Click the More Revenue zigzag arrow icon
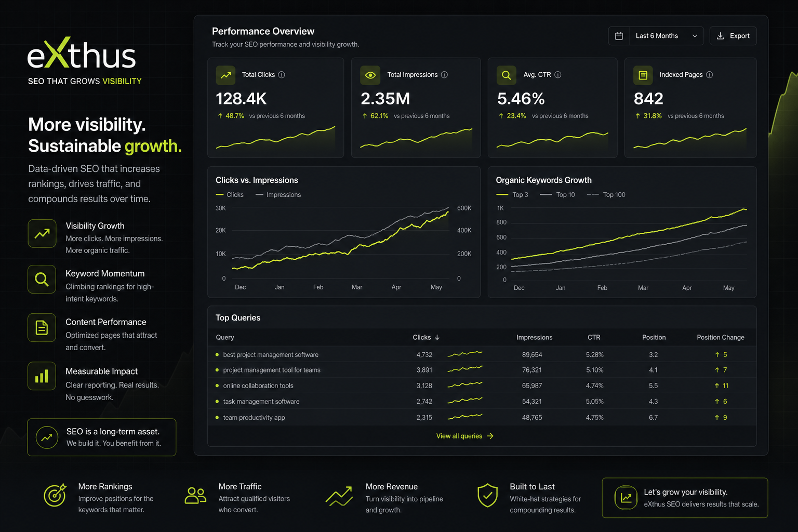The image size is (798, 532). tap(339, 496)
